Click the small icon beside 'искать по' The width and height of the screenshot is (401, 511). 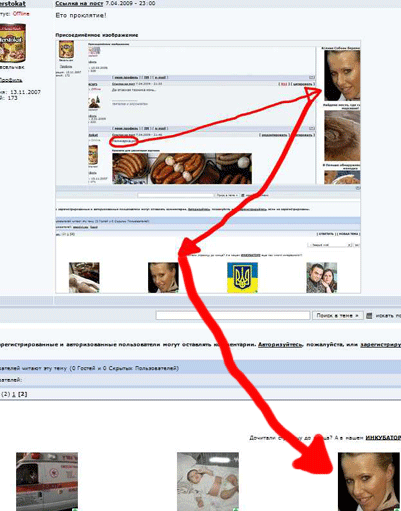369,315
